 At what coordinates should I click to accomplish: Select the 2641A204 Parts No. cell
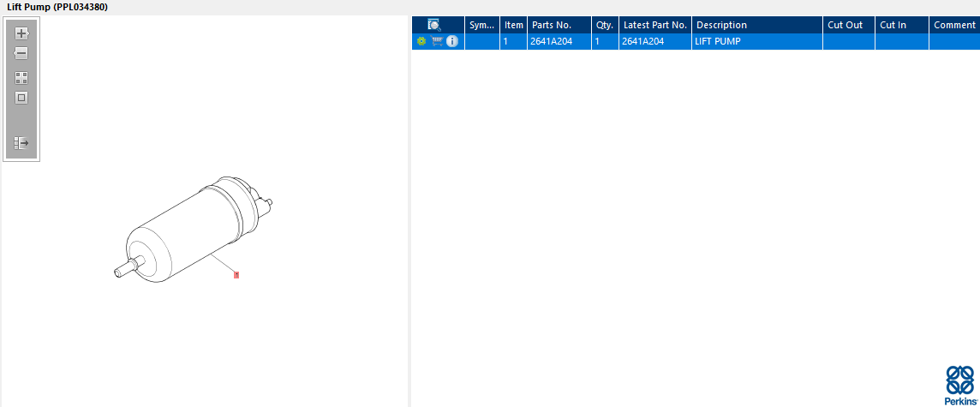click(x=559, y=42)
